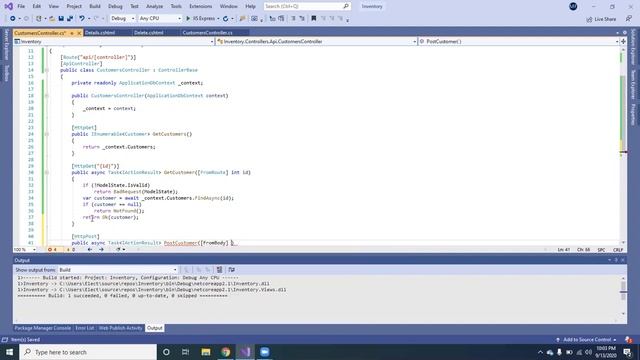Screen dimensions: 640x360
Task: Click the next issue right arrow
Action: click(x=101, y=249)
